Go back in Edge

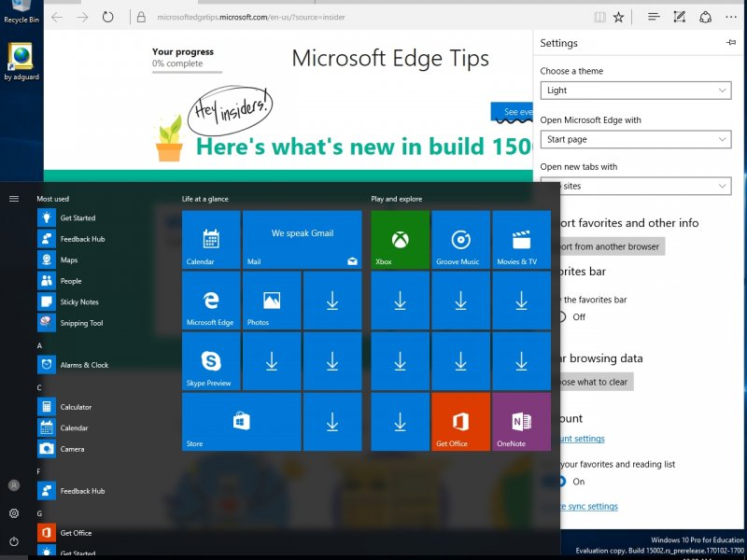coord(57,17)
